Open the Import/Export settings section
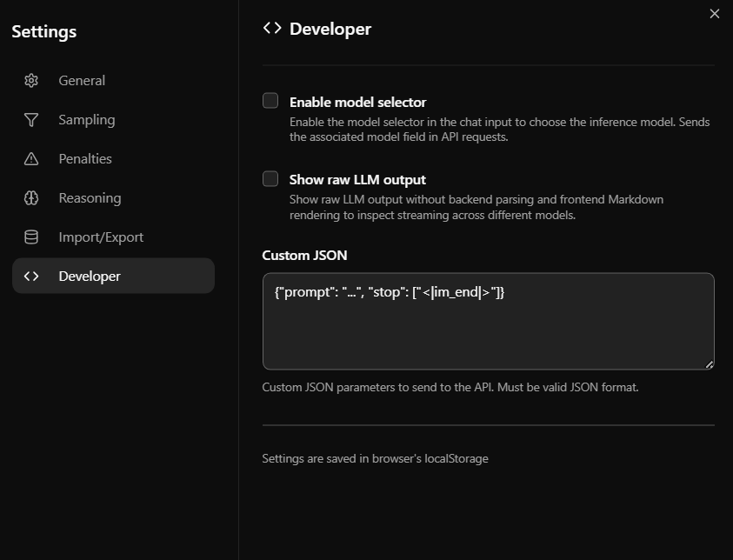The image size is (733, 560). [101, 237]
